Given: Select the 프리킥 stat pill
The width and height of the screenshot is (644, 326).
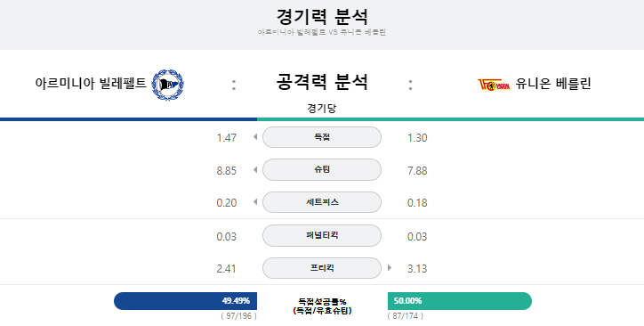Looking at the screenshot, I should (x=322, y=268).
